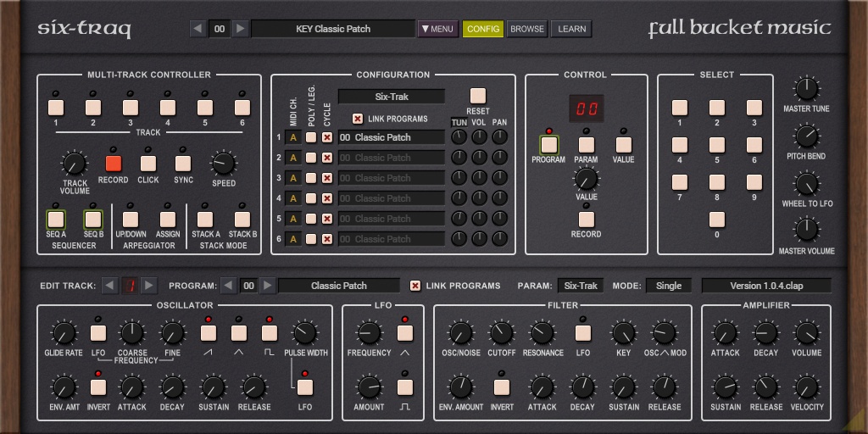The width and height of the screenshot is (868, 434).
Task: Open the voice 1 Classic Patch program selector
Action: pos(392,137)
